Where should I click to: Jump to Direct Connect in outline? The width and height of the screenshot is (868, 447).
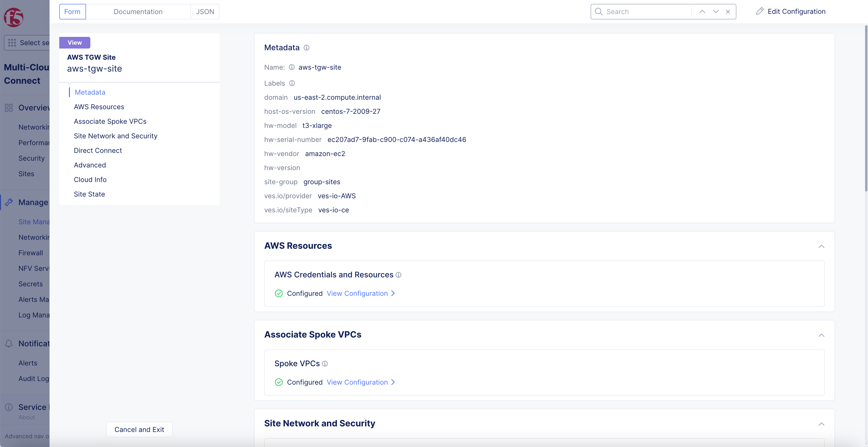click(x=98, y=150)
